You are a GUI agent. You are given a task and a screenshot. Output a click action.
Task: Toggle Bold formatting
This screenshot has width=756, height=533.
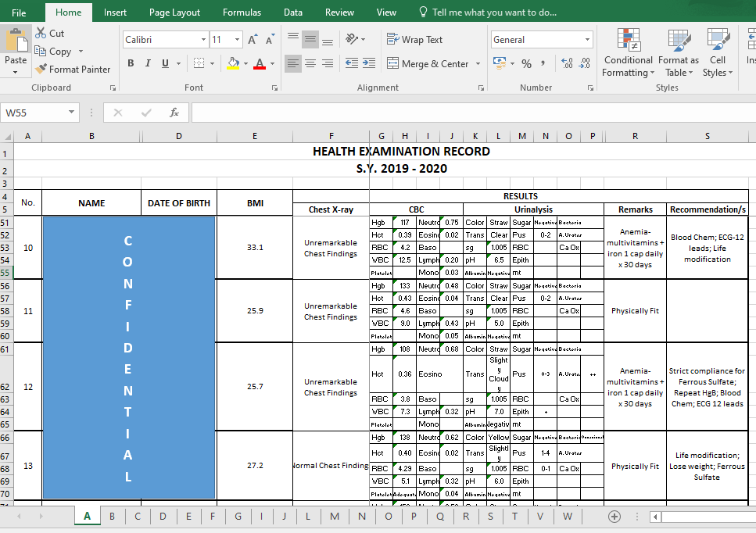(131, 63)
